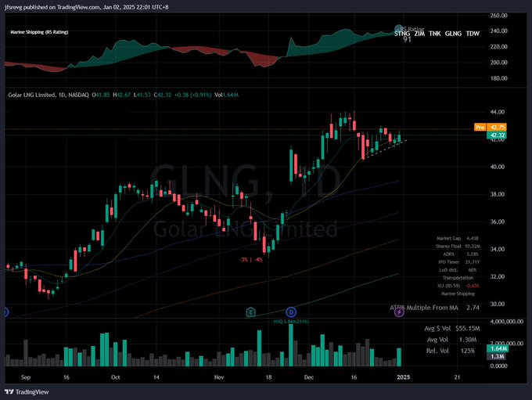Click the Transportation sector label
532x400 pixels.
click(458, 278)
